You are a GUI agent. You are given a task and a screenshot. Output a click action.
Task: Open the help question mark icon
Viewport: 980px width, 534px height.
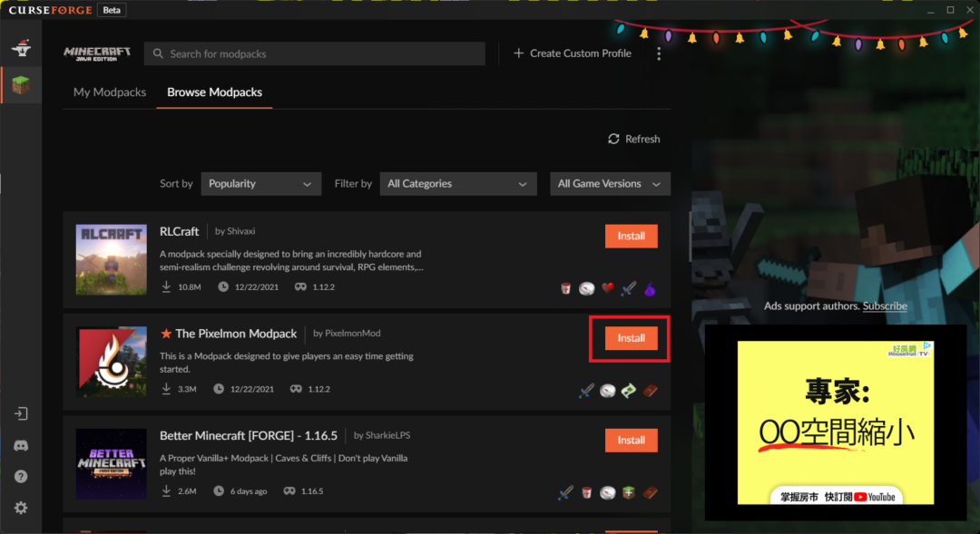point(21,477)
